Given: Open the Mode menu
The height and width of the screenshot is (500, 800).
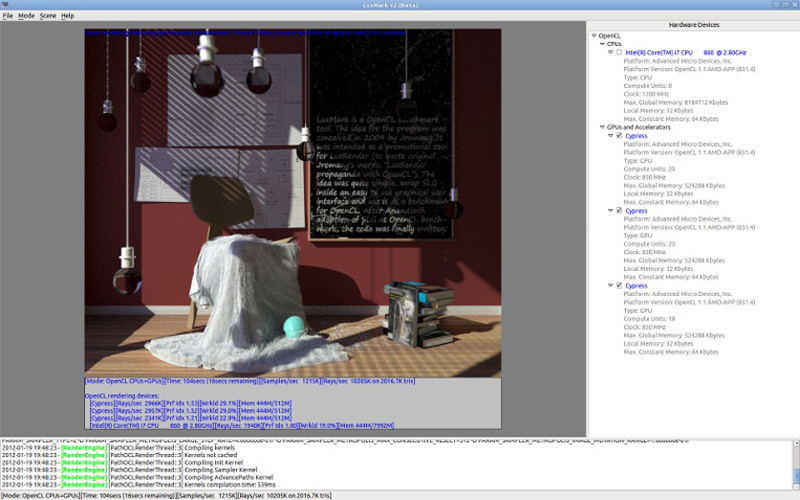Looking at the screenshot, I should click(x=27, y=16).
